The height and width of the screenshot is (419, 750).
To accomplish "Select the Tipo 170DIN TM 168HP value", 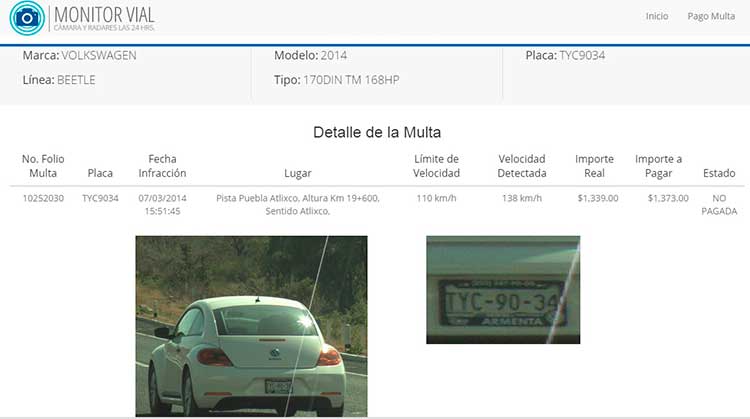I will click(x=351, y=80).
